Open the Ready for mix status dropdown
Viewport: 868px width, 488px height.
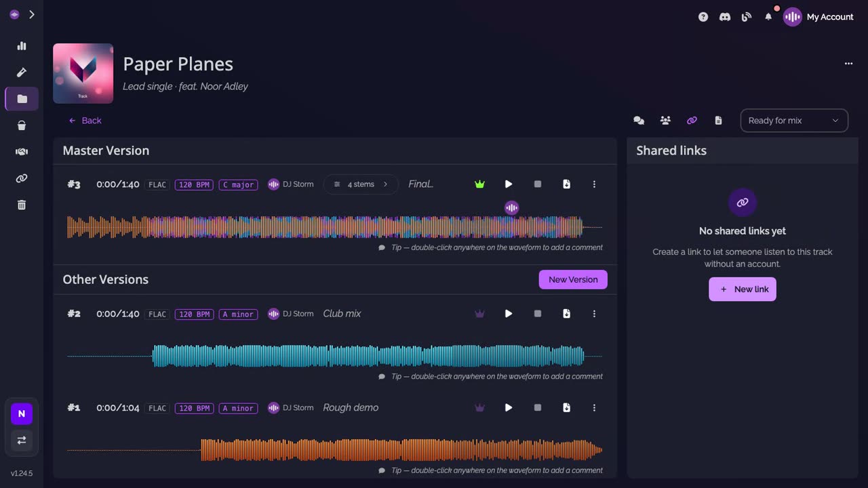click(794, 121)
